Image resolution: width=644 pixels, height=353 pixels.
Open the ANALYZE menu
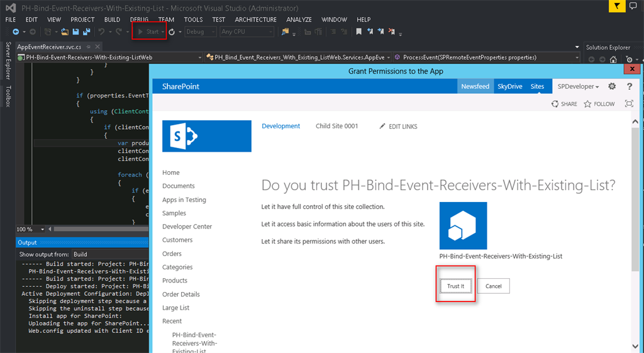(299, 20)
